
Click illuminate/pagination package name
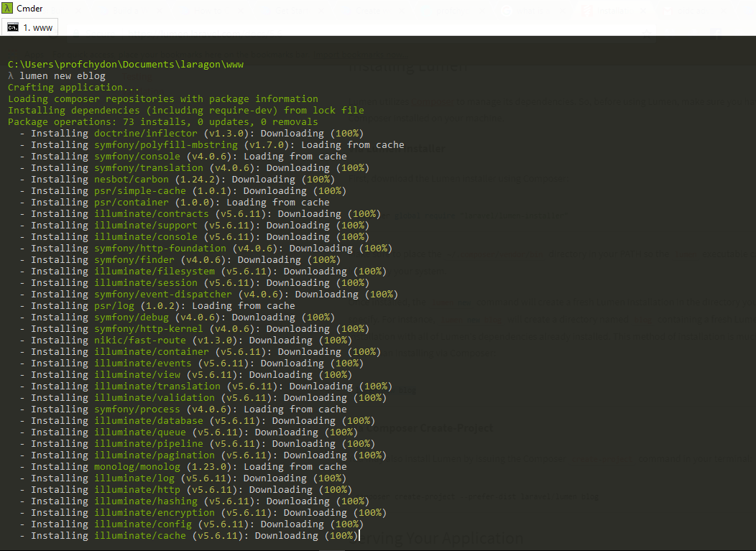coord(155,455)
